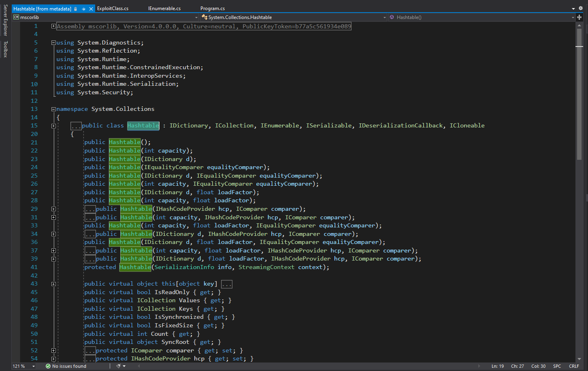Expand line 31 int capacity, IHashCodeProvider constructor region
The height and width of the screenshot is (371, 588).
pyautogui.click(x=53, y=217)
